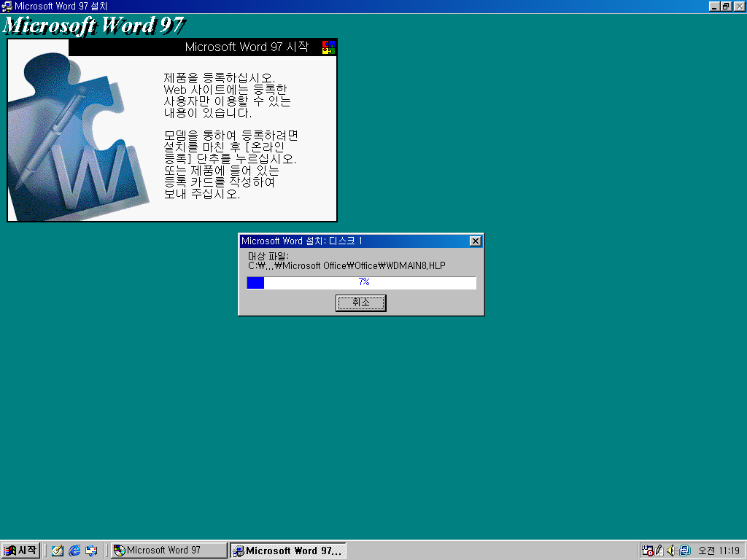Click the volume speaker tray icon
Screen dimensions: 747x560
(671, 551)
